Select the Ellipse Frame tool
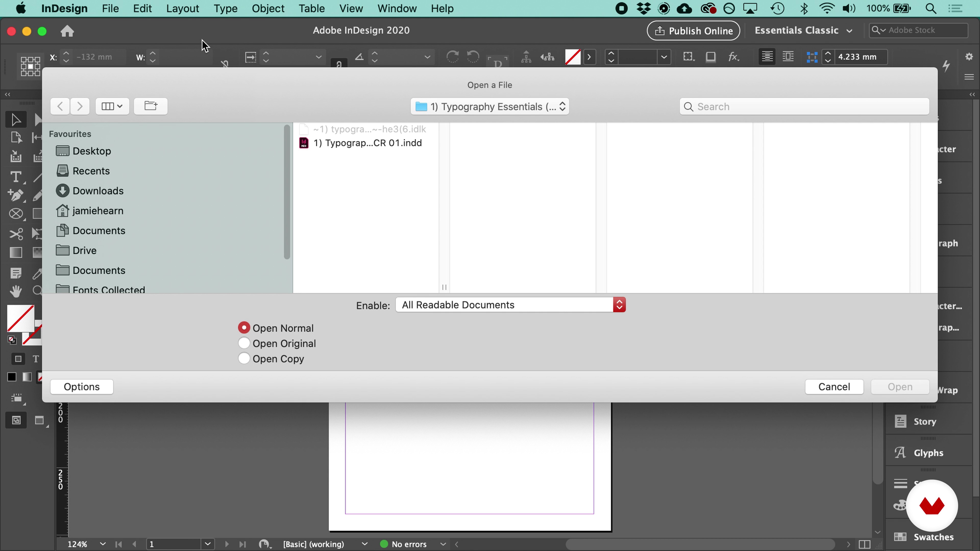 [16, 214]
